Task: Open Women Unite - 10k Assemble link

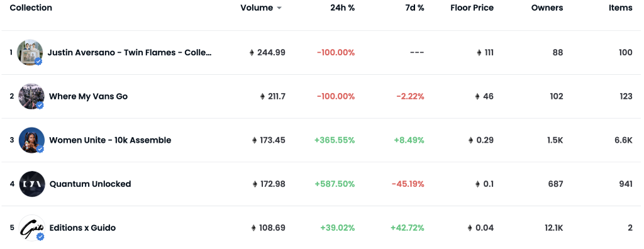Action: 110,140
